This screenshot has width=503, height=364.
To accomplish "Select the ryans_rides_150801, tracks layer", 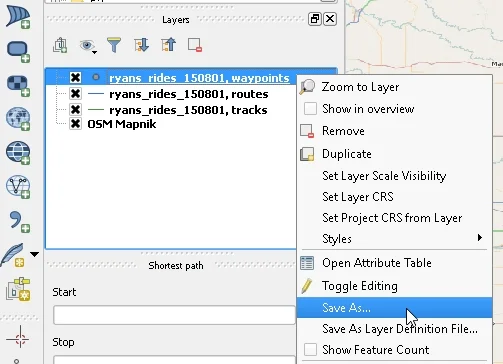I will (x=188, y=110).
